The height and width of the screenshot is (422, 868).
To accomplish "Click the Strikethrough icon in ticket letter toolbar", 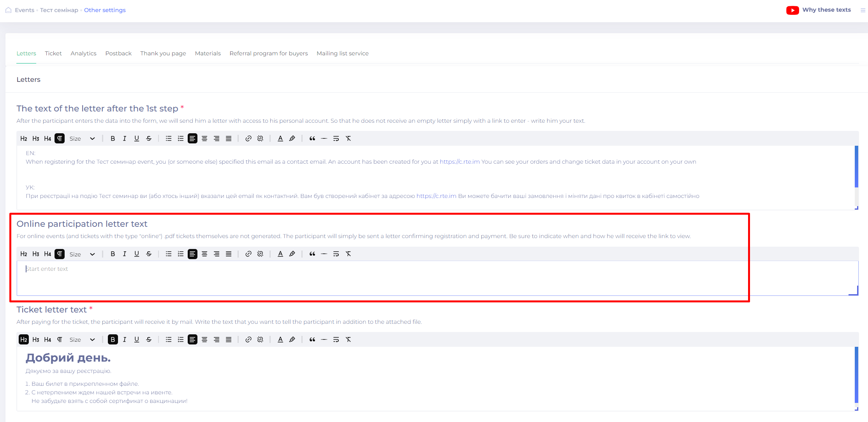I will (x=148, y=339).
